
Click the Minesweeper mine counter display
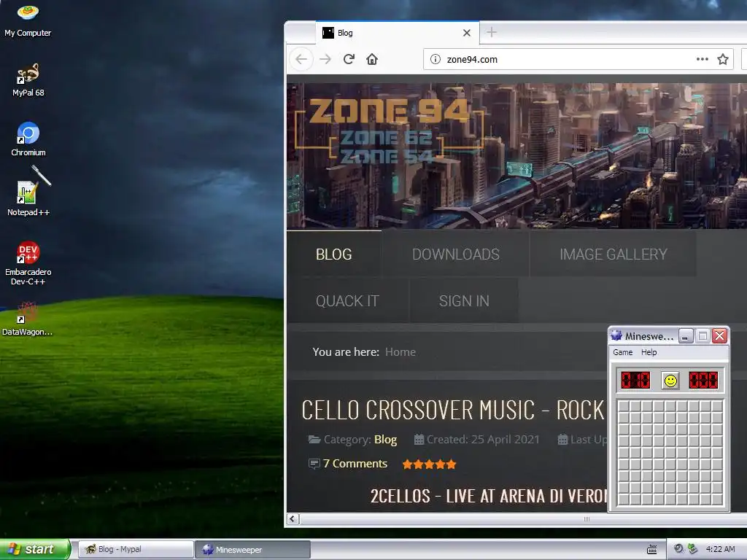(x=635, y=381)
